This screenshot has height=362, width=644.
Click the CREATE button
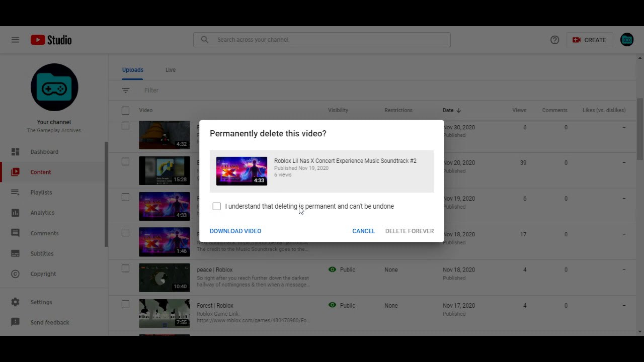coord(590,40)
